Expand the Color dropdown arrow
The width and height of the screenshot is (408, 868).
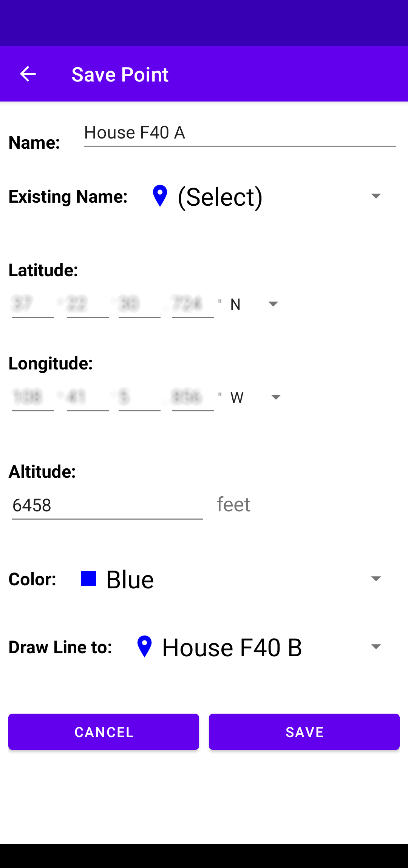coord(376,579)
